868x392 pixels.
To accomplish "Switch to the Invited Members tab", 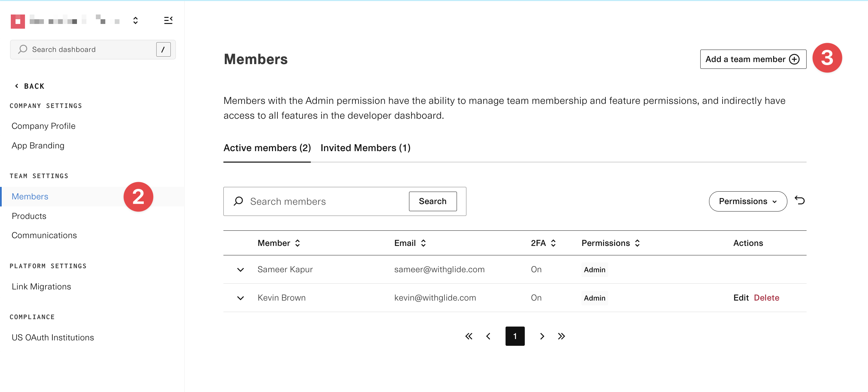I will pos(365,148).
